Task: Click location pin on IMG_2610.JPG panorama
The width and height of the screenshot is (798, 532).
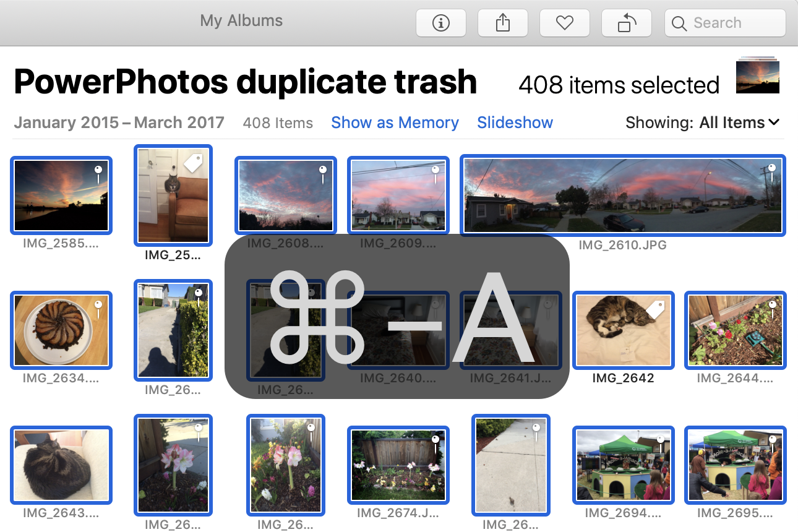Action: coord(771,173)
